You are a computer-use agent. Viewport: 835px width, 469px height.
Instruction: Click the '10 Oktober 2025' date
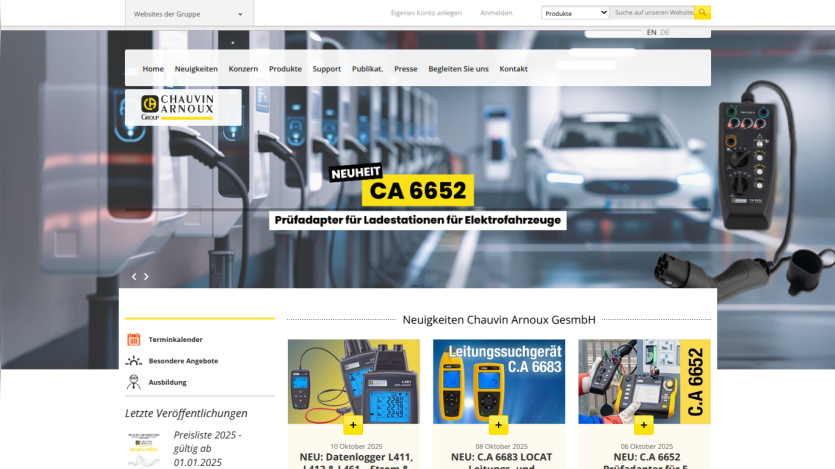click(356, 447)
